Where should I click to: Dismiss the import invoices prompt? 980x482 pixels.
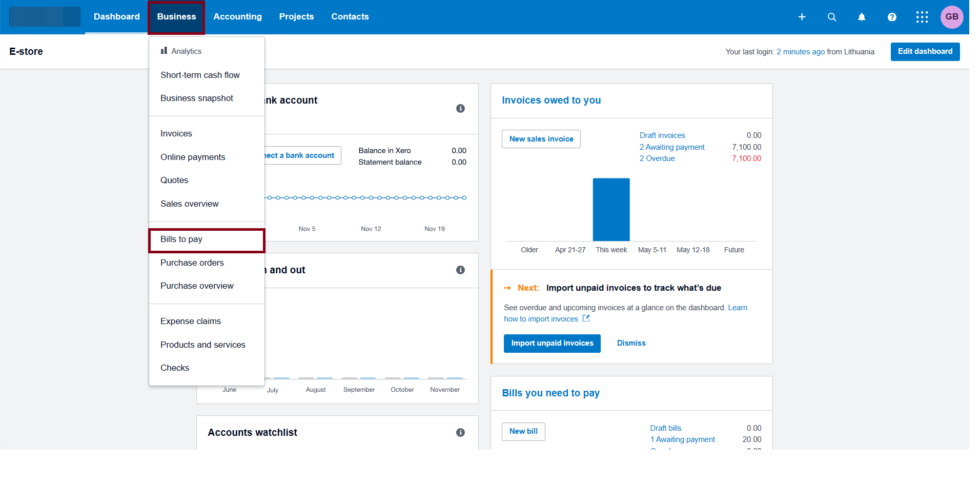tap(631, 343)
